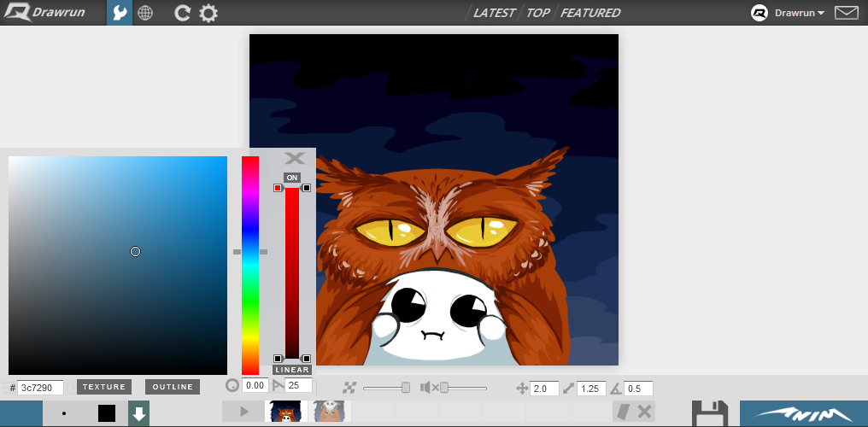
Task: Click the rainbow hue slider bar
Action: pos(250,266)
